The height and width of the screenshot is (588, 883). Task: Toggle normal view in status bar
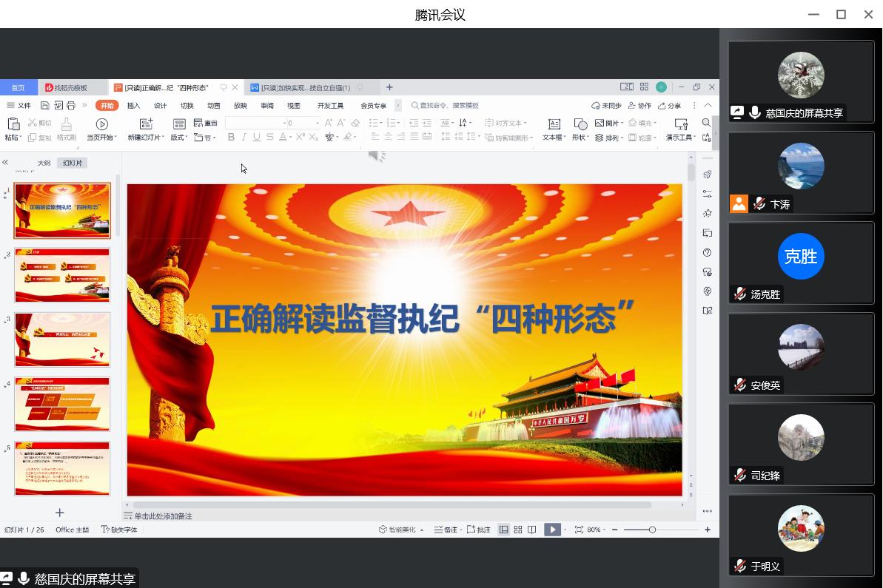504,530
